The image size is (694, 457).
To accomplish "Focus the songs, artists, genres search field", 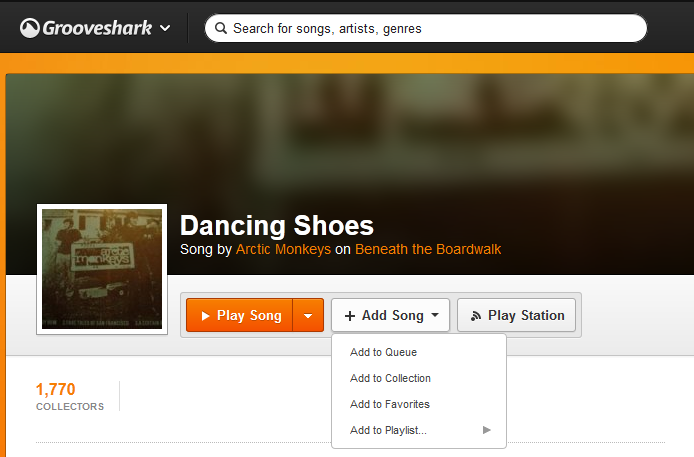I will 430,28.
